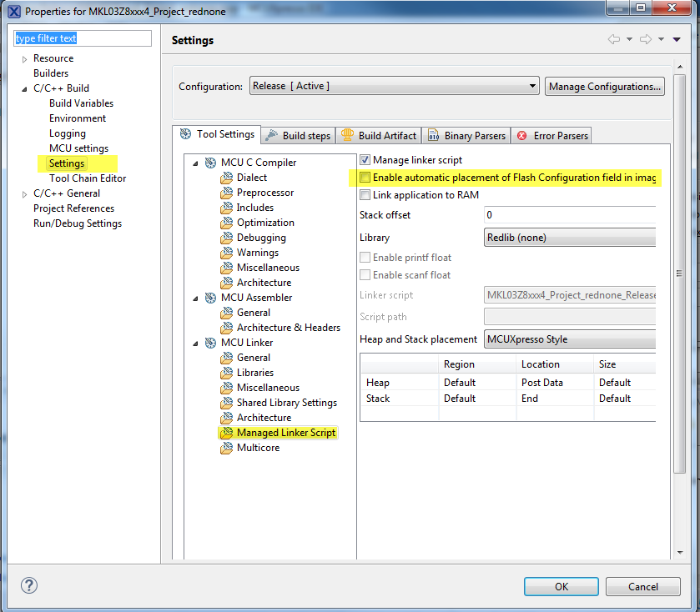Collapse the MCU Assembler node
700x612 pixels.
(195, 298)
